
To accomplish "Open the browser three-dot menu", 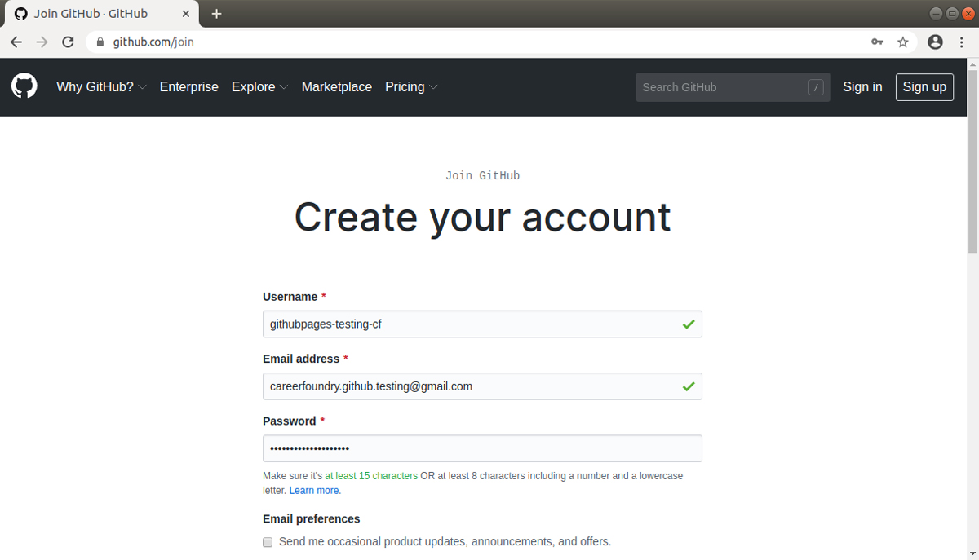I will 961,42.
